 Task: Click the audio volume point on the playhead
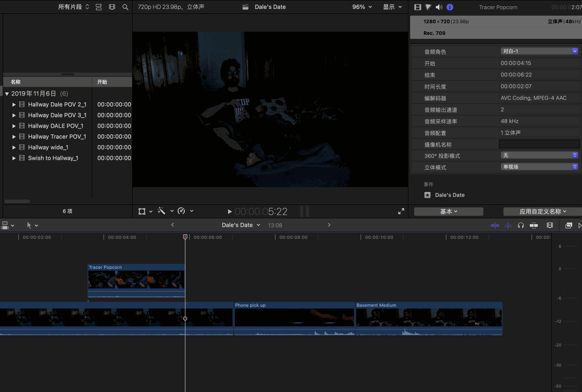[185, 319]
